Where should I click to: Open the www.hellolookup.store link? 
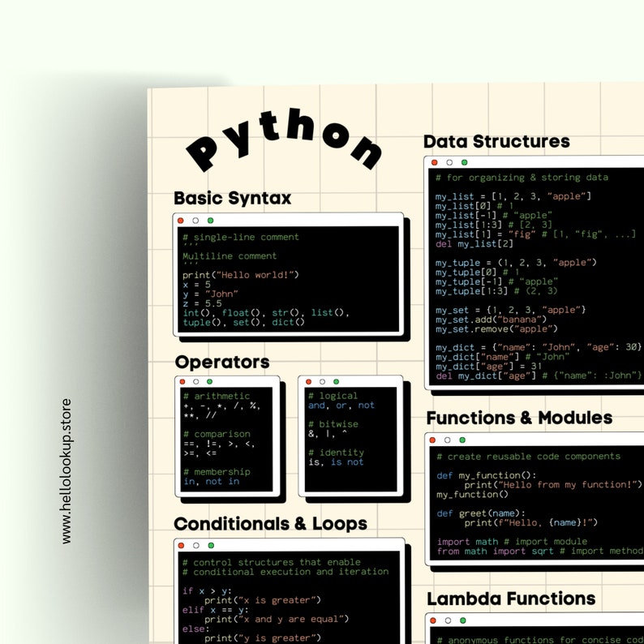[x=67, y=471]
